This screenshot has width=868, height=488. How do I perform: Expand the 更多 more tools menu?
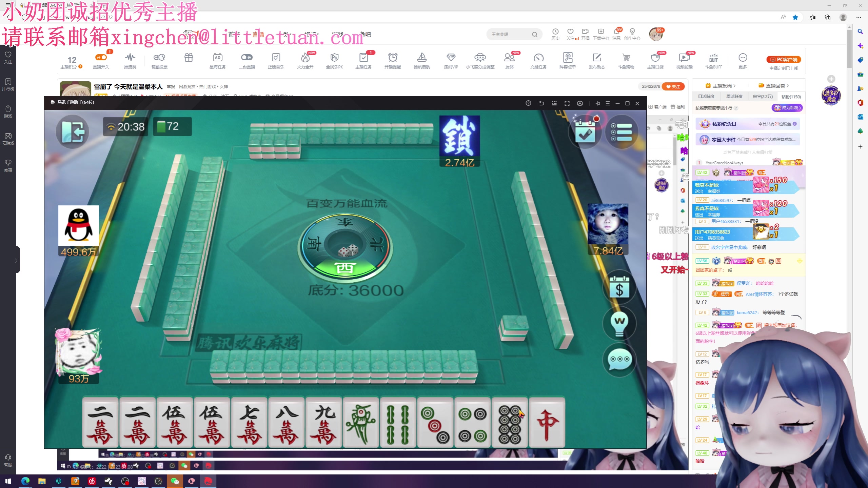pos(743,58)
